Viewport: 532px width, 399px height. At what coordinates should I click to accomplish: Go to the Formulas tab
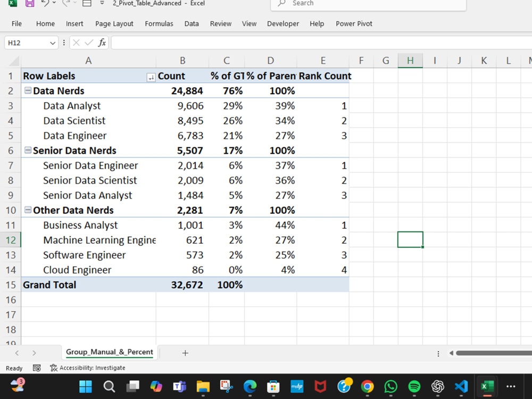click(159, 24)
